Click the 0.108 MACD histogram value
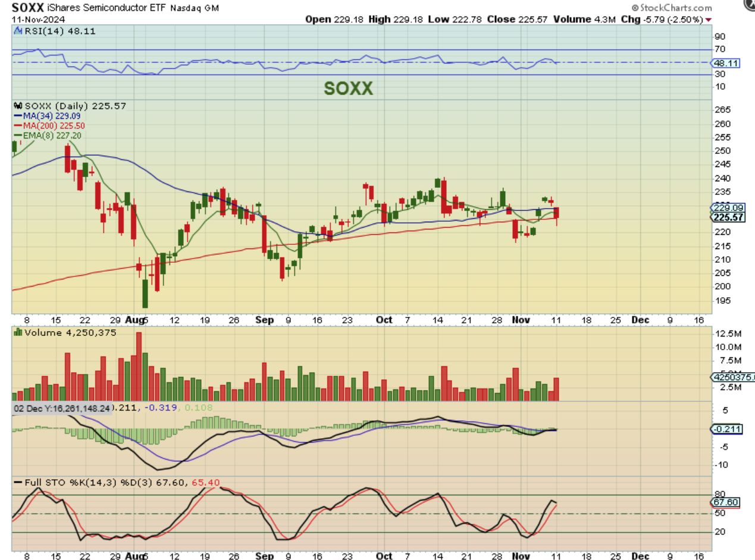The height and width of the screenshot is (560, 755). click(198, 408)
